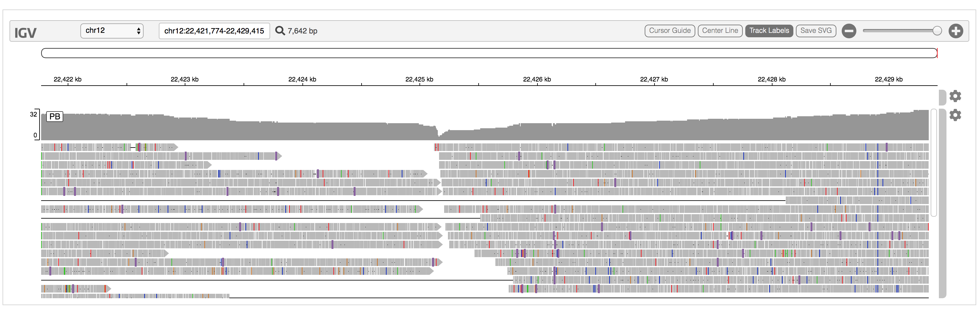Viewport: 980px width, 326px height.
Task: Click the magnifier search icon
Action: [280, 31]
